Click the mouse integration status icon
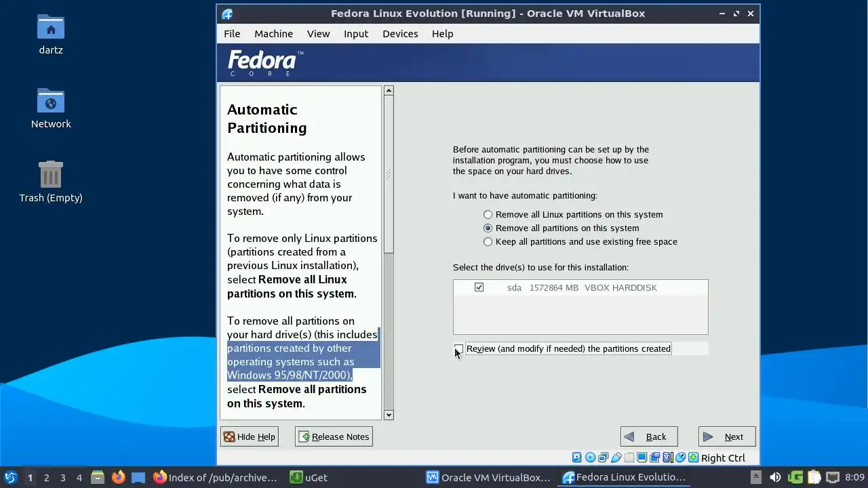This screenshot has height=488, width=868. 680,457
